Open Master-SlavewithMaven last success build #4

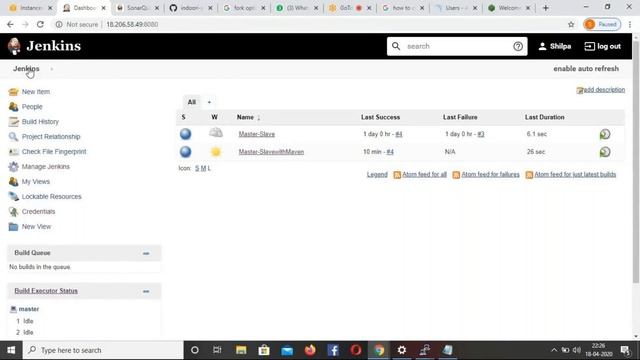[x=390, y=152]
